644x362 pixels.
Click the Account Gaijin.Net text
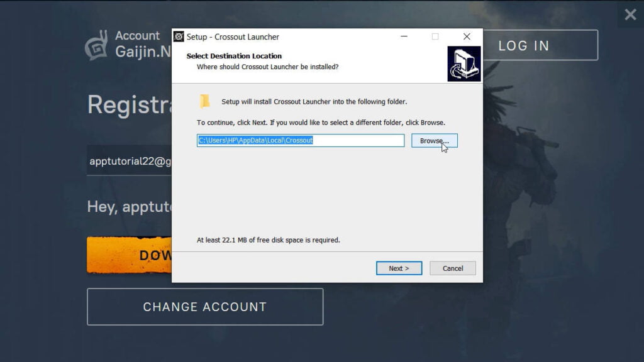click(143, 44)
